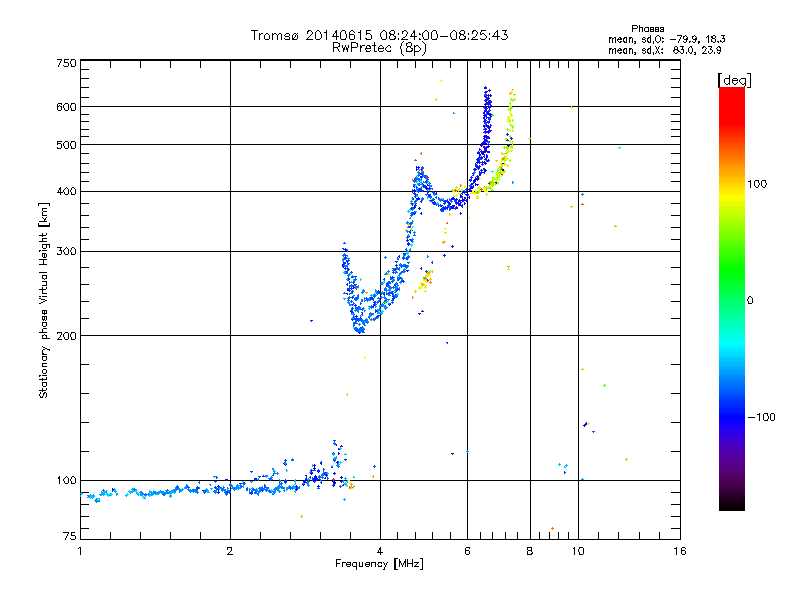Click the '200' height axis label
This screenshot has height=600, width=800.
click(66, 336)
